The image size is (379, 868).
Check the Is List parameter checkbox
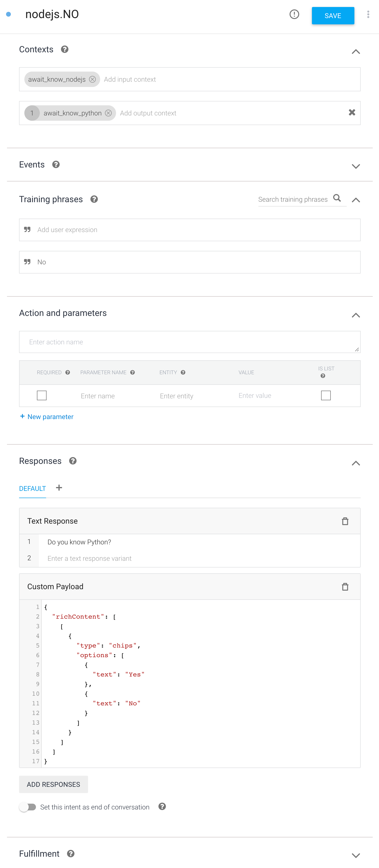click(x=326, y=395)
